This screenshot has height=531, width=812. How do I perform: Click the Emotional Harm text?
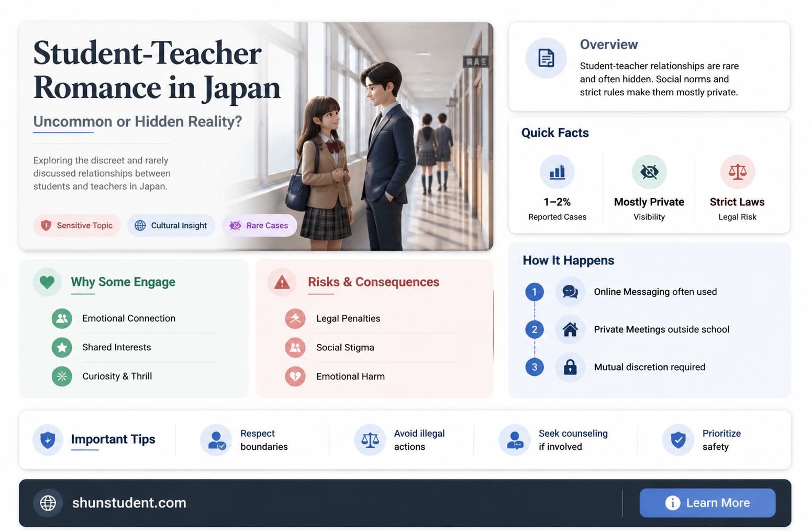tap(350, 376)
